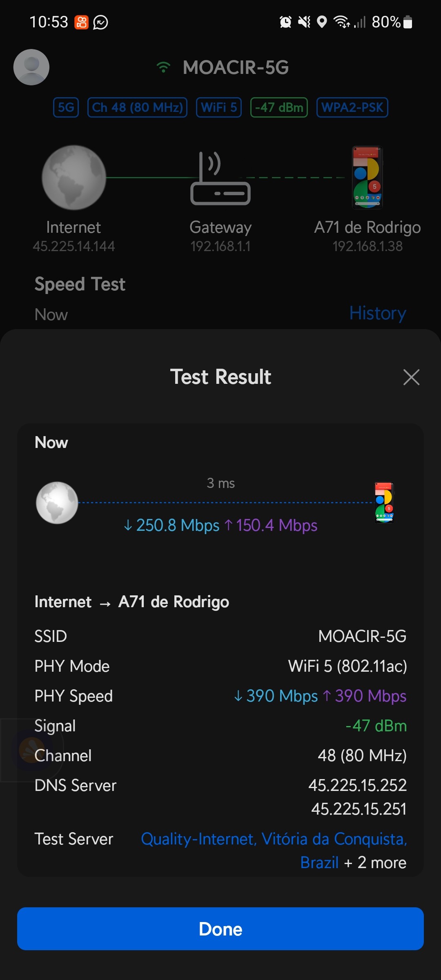
Task: Tap the 5G band badge
Action: (66, 107)
